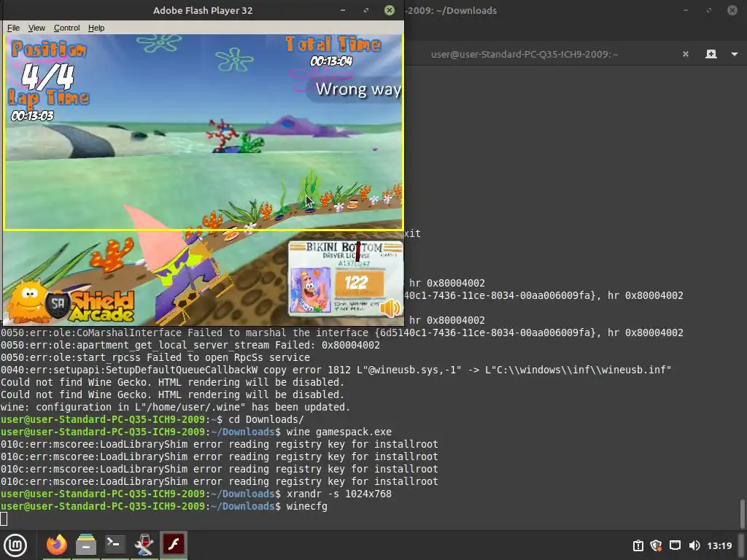The height and width of the screenshot is (560, 747).
Task: Click the wine configuration updated message line
Action: point(175,407)
